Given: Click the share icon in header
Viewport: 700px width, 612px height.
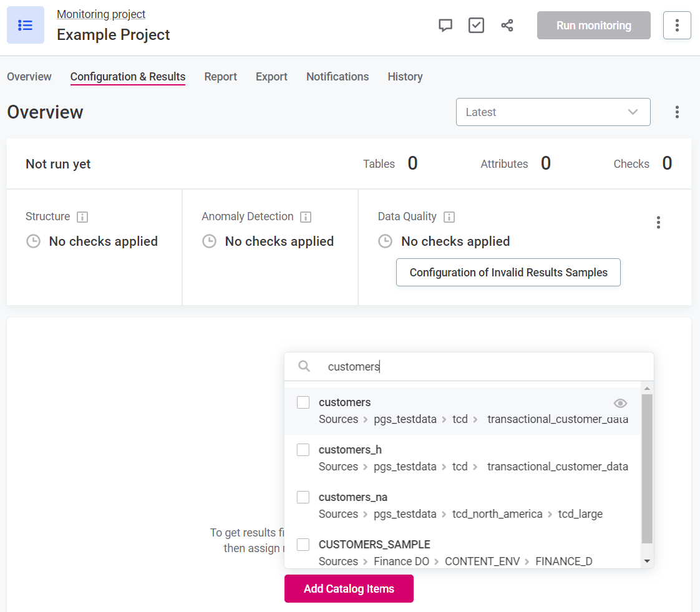Looking at the screenshot, I should [x=507, y=26].
